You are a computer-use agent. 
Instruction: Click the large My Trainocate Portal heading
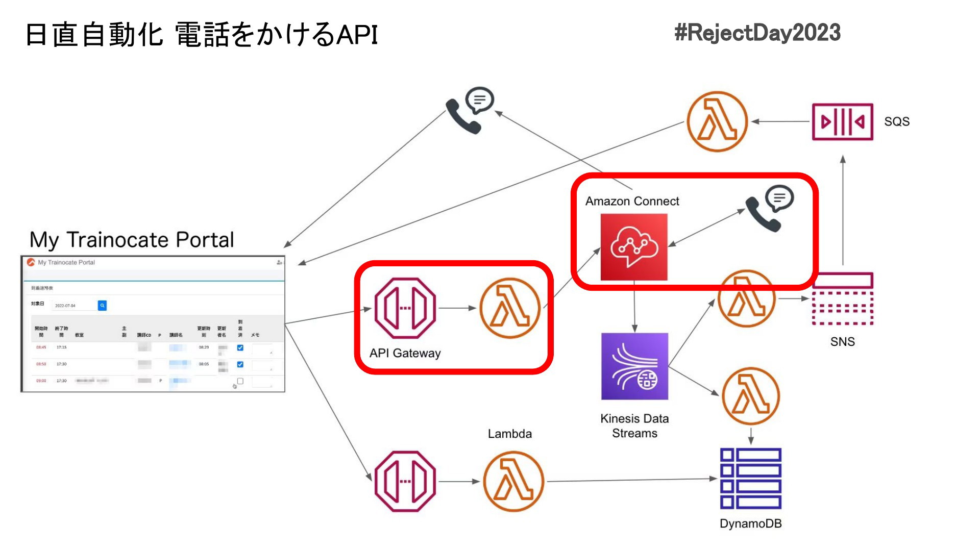coord(132,240)
